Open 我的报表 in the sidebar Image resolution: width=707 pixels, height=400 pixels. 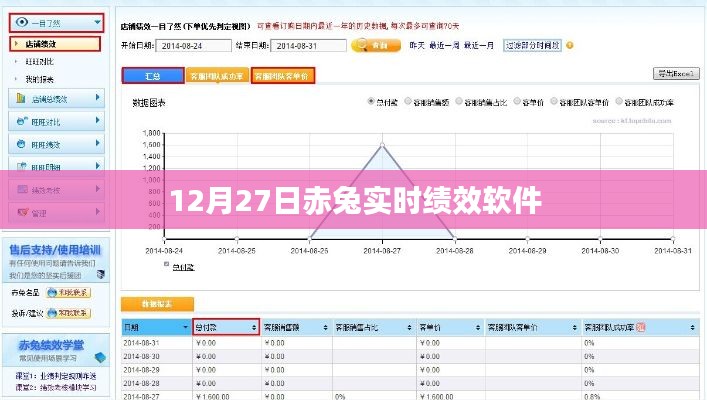pyautogui.click(x=39, y=79)
